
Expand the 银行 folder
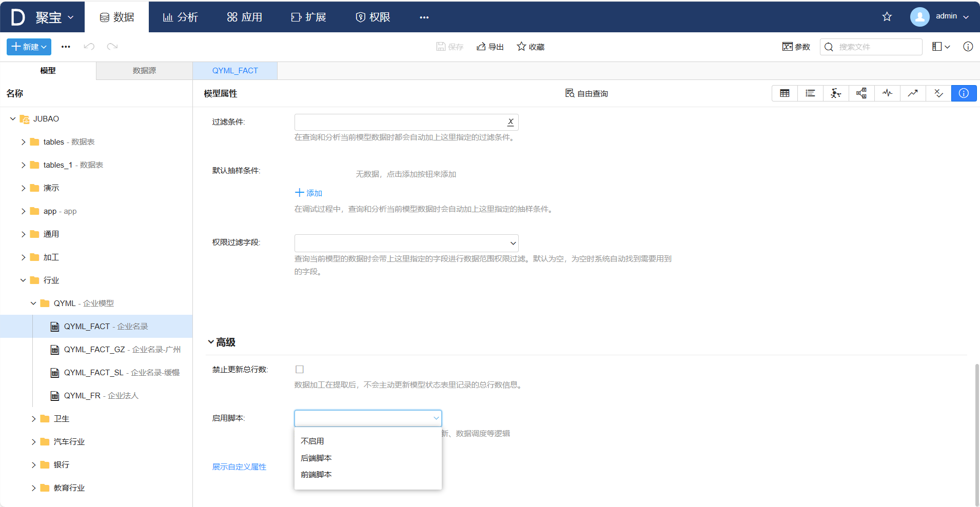coord(33,465)
